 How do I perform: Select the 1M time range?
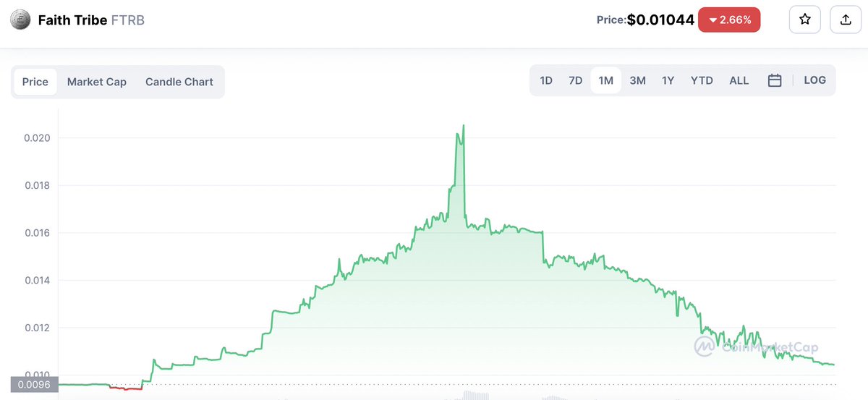606,80
